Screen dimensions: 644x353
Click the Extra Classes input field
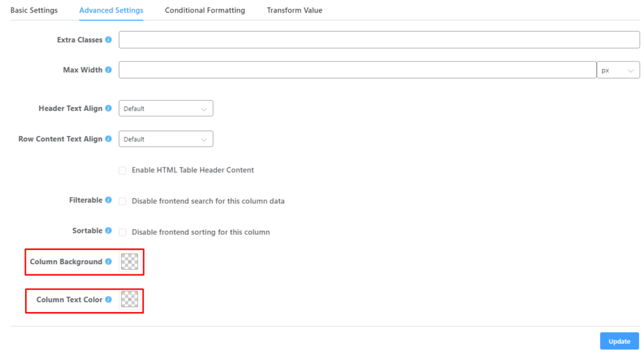(379, 40)
